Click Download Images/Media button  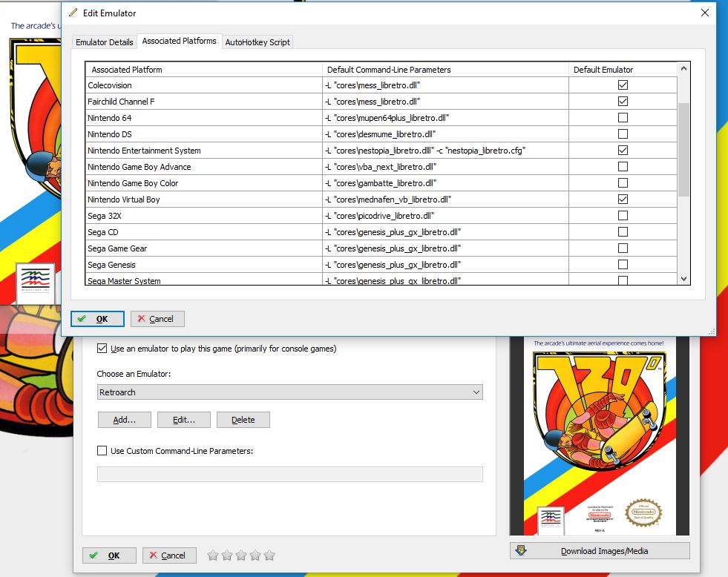click(x=600, y=551)
